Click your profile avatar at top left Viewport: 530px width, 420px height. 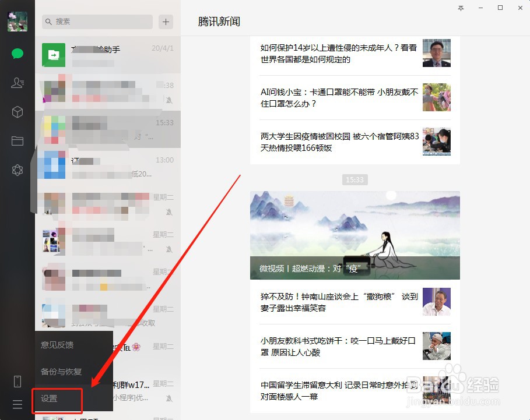17,21
